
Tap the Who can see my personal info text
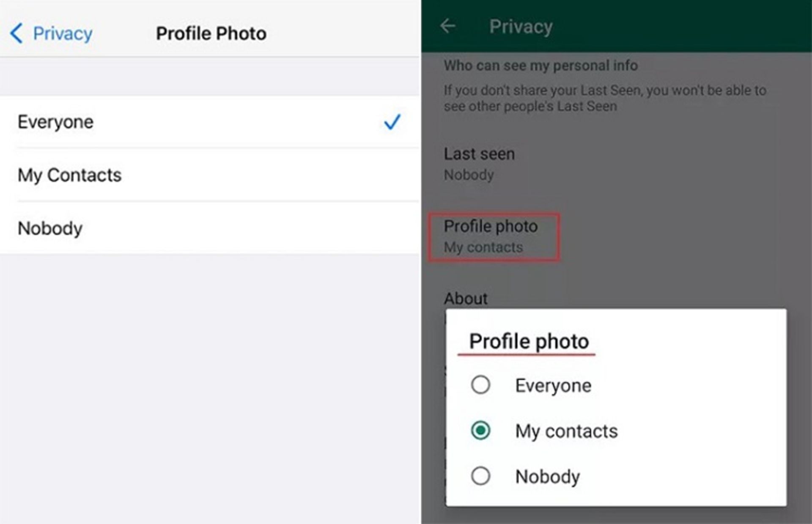point(540,66)
